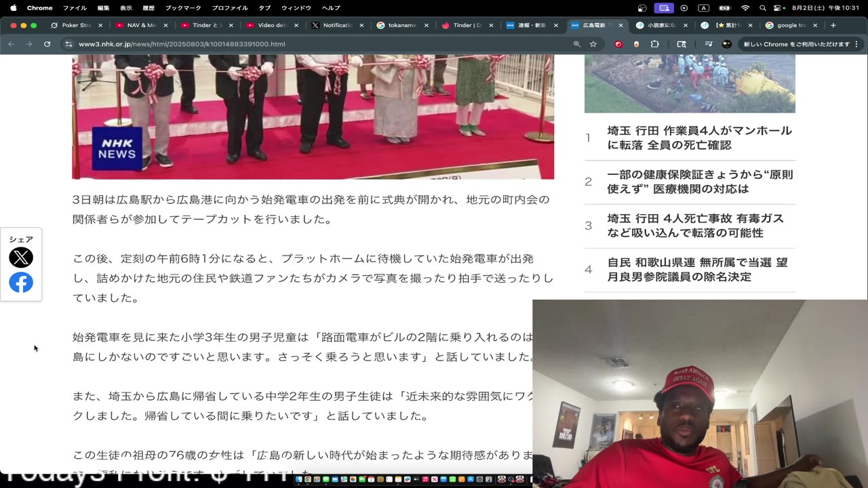This screenshot has height=488, width=868.
Task: Open the Chrome extensions puzzle icon
Action: (x=654, y=44)
